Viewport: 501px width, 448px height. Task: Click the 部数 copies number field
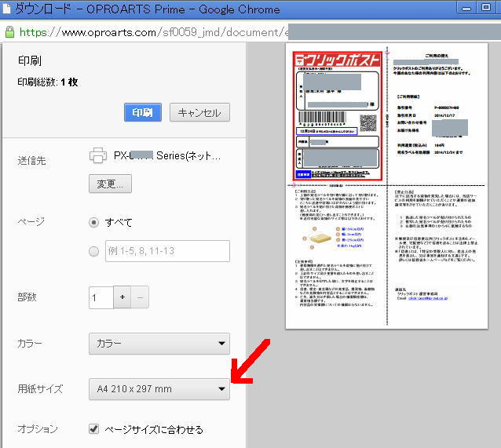tap(101, 297)
